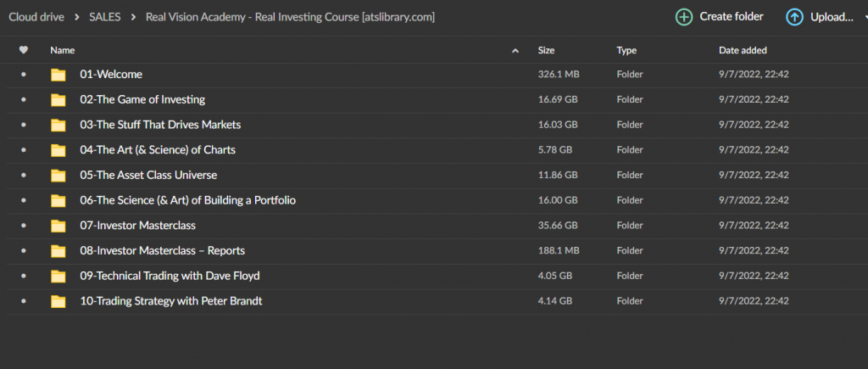Click folder icon for 07-Investor Masterclass
The image size is (868, 369).
click(58, 226)
